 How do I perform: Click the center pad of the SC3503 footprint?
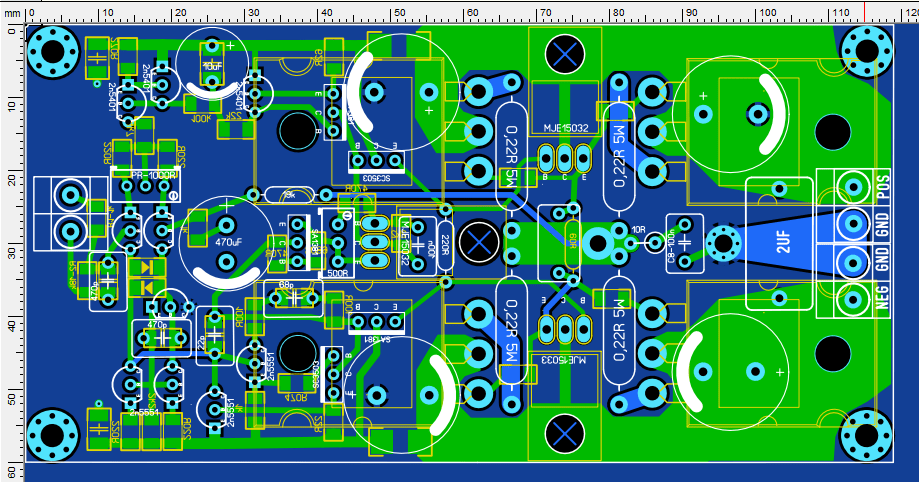(x=376, y=160)
